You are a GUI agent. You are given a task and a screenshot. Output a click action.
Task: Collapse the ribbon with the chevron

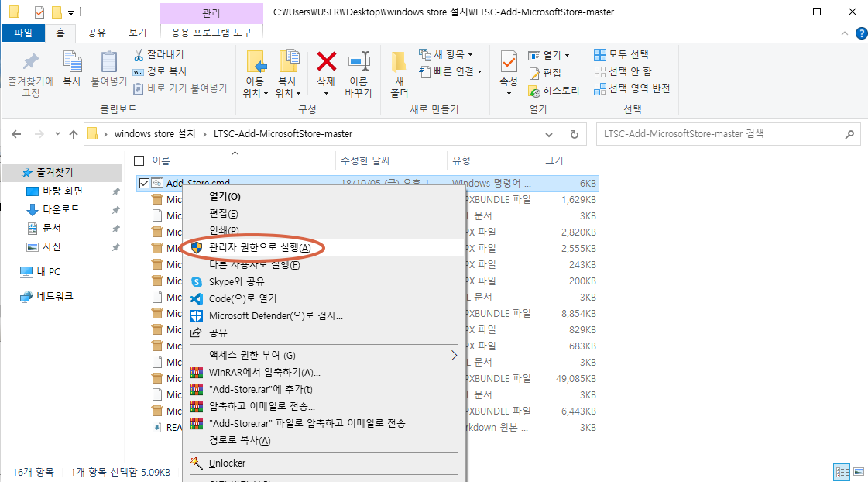click(x=845, y=33)
